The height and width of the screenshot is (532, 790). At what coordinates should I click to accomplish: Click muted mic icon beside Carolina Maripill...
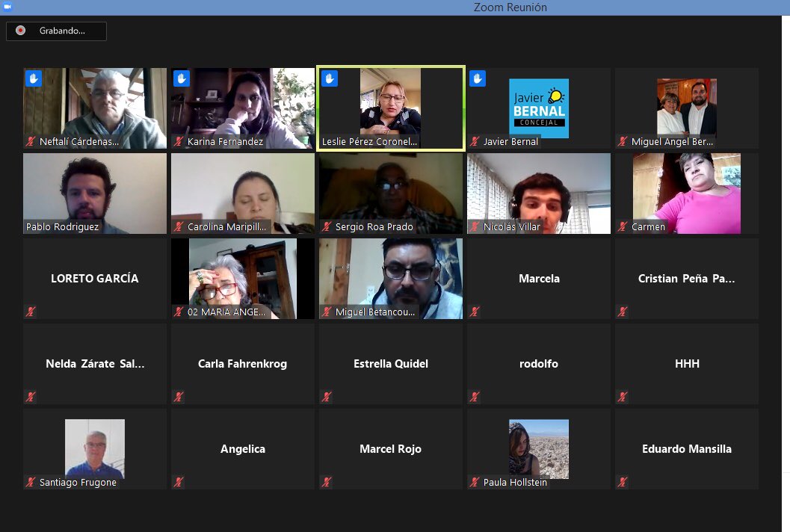179,226
